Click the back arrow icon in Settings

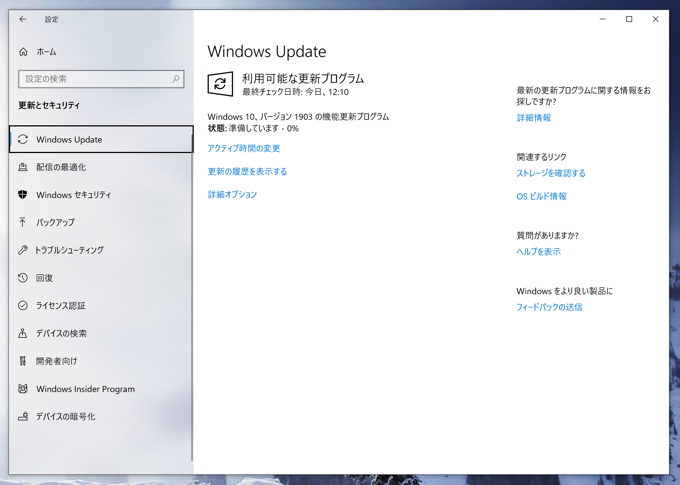click(x=23, y=19)
